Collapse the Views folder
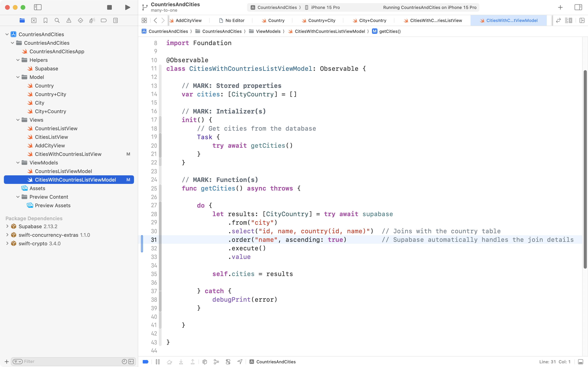Image resolution: width=588 pixels, height=367 pixels. point(17,120)
